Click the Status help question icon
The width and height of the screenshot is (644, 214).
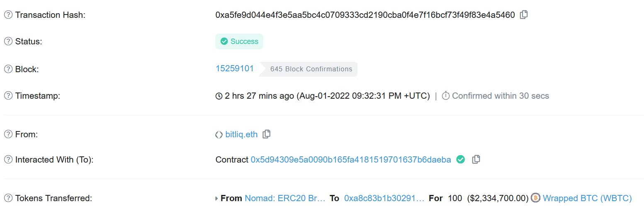(x=8, y=41)
